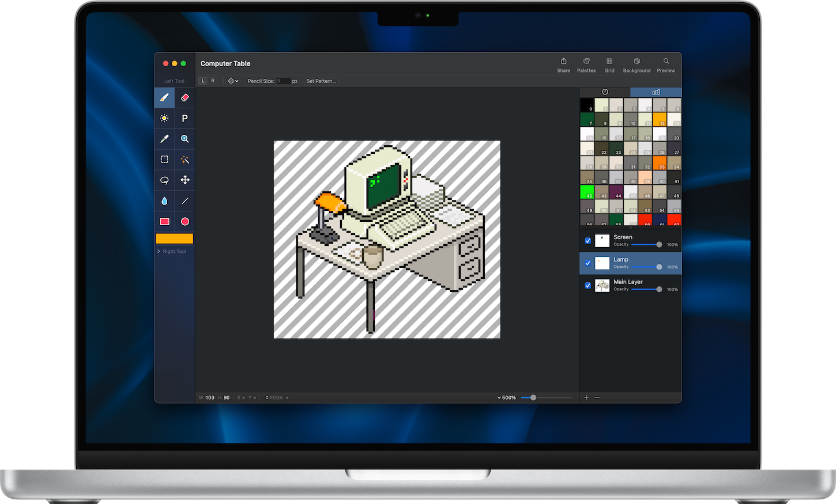This screenshot has height=504, width=836.
Task: Select the Rectangle shape tool
Action: (164, 222)
